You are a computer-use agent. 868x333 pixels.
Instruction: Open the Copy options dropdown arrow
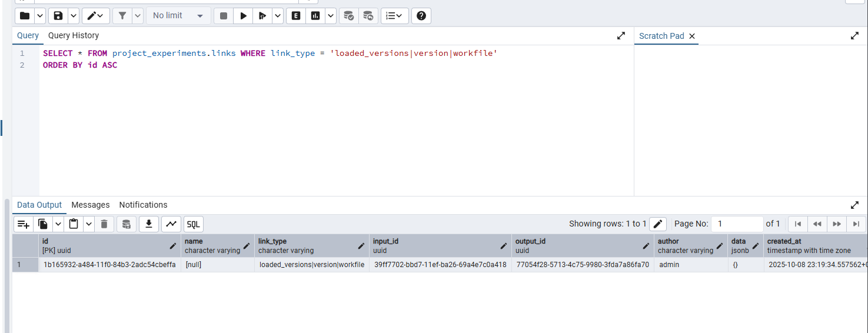pyautogui.click(x=58, y=224)
